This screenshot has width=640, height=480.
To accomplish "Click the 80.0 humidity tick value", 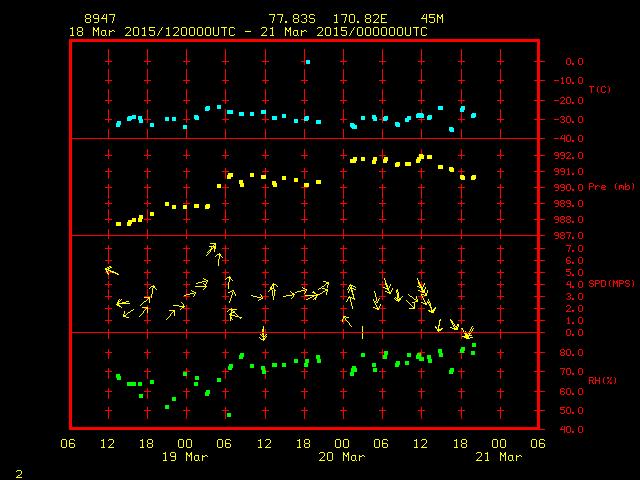I will coord(571,353).
